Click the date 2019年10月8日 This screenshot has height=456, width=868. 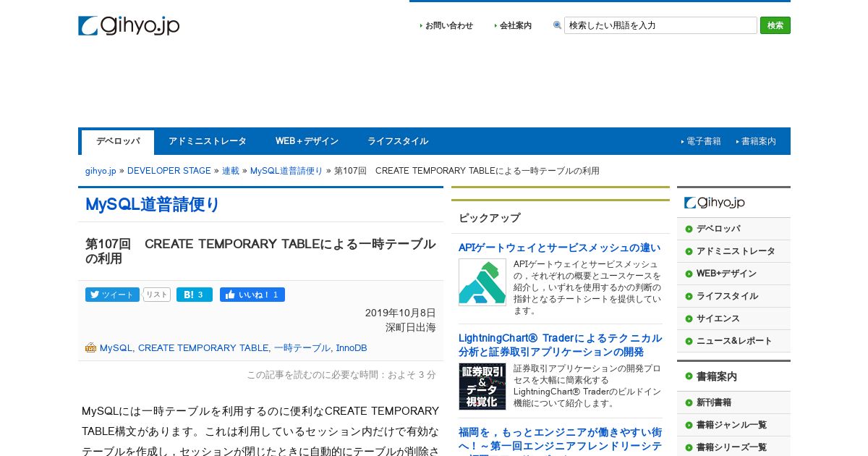click(401, 313)
